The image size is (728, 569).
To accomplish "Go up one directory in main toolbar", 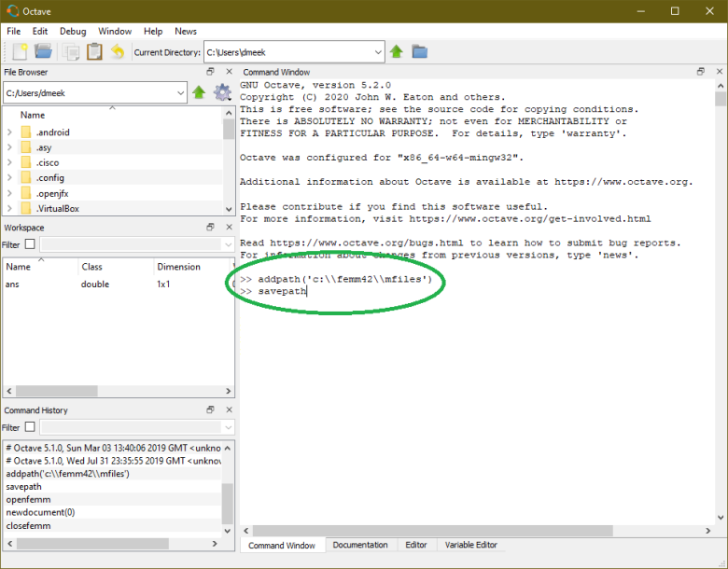I will point(396,51).
